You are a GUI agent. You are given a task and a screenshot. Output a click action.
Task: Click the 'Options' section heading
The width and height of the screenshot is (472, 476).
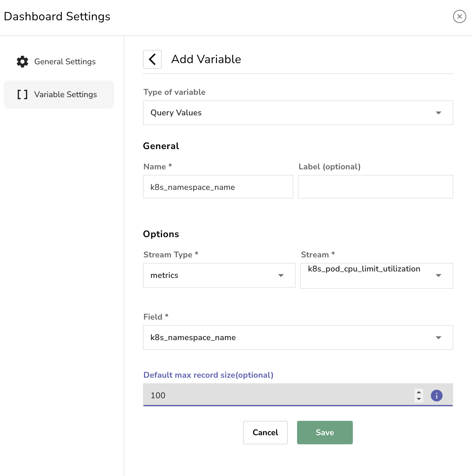coord(161,234)
